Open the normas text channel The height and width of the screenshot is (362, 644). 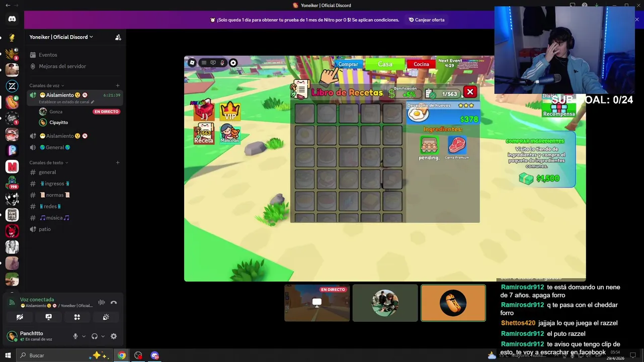(75, 195)
